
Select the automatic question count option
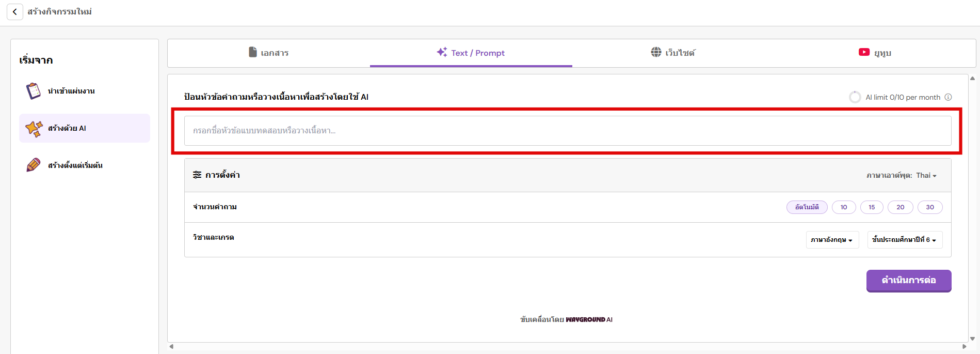pos(807,207)
